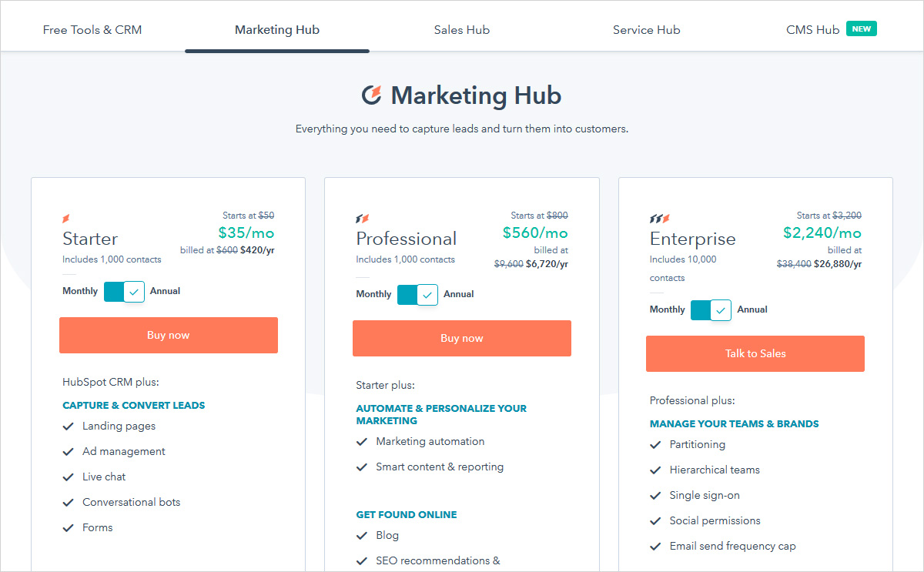Toggle Professional plan Monthly/Annual billing switch

(417, 294)
